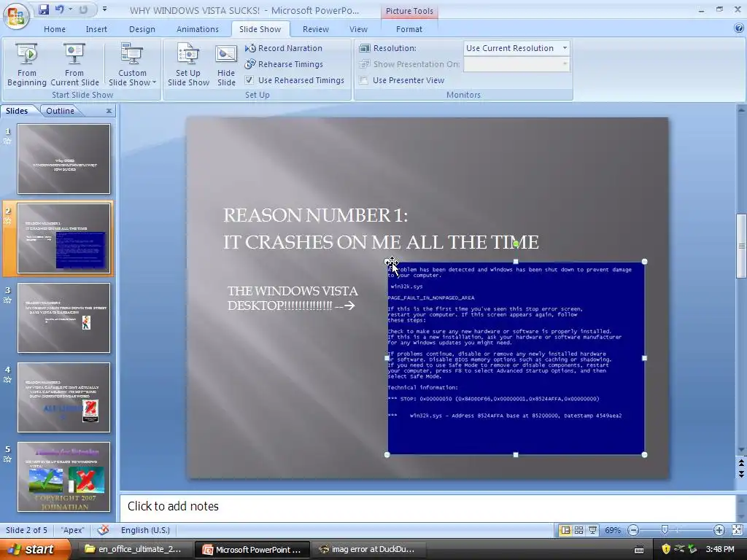
Task: Select the Slides pane tab
Action: (17, 111)
